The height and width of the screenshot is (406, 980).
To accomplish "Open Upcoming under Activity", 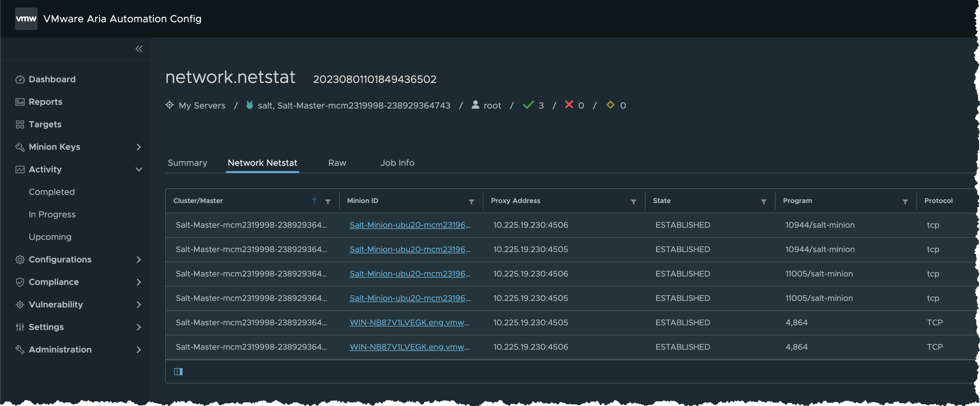I will click(x=50, y=236).
